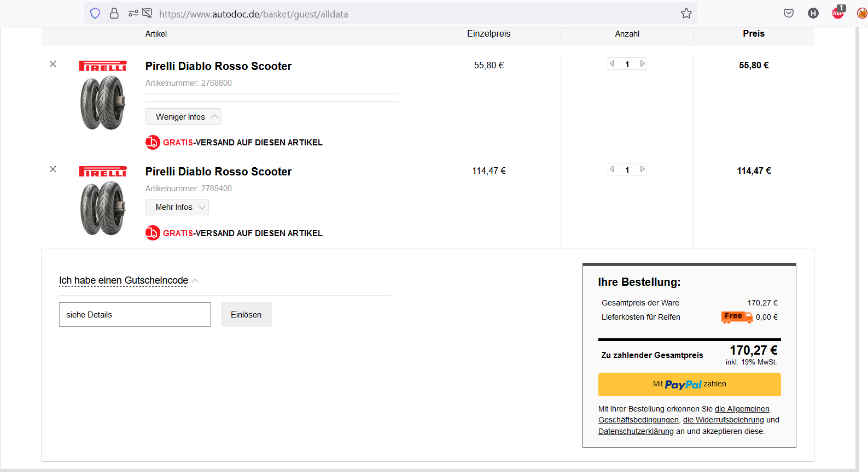
Task: Increase quantity of the 55,80 € tire
Action: pyautogui.click(x=643, y=64)
